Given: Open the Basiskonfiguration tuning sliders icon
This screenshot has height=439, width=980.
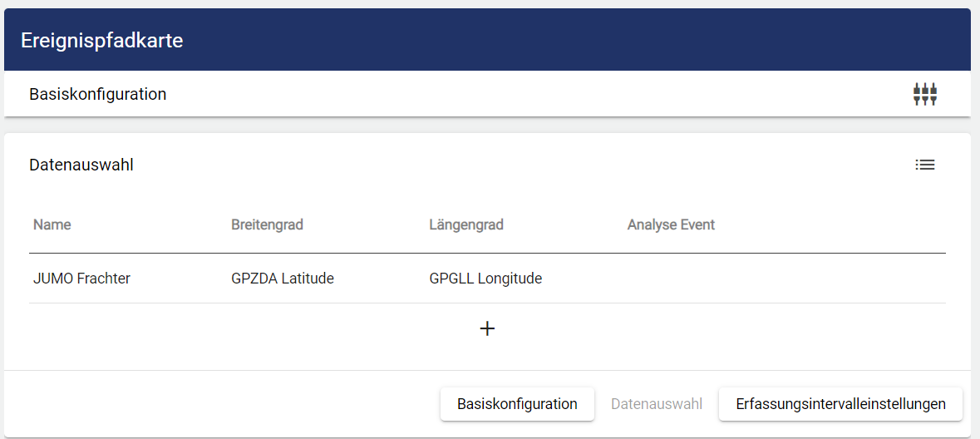Looking at the screenshot, I should [x=924, y=94].
